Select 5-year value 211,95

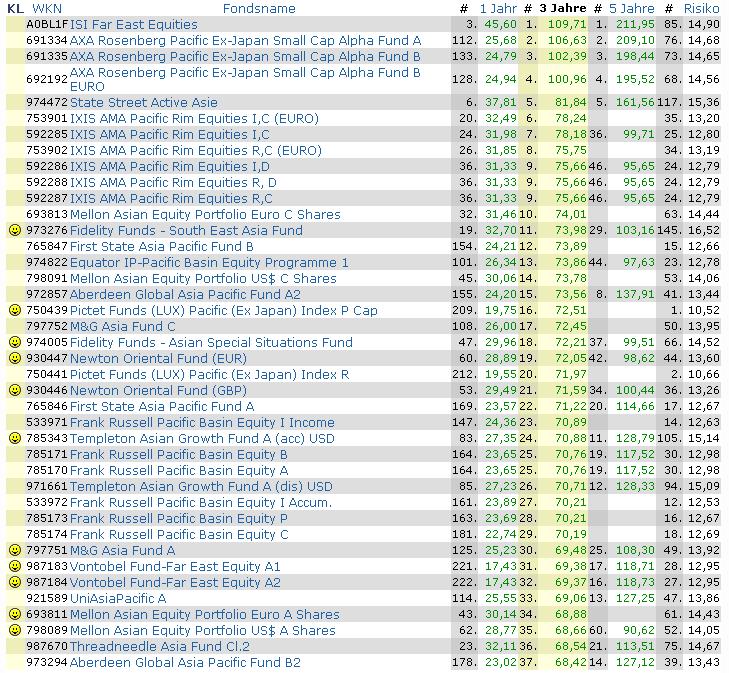click(635, 24)
